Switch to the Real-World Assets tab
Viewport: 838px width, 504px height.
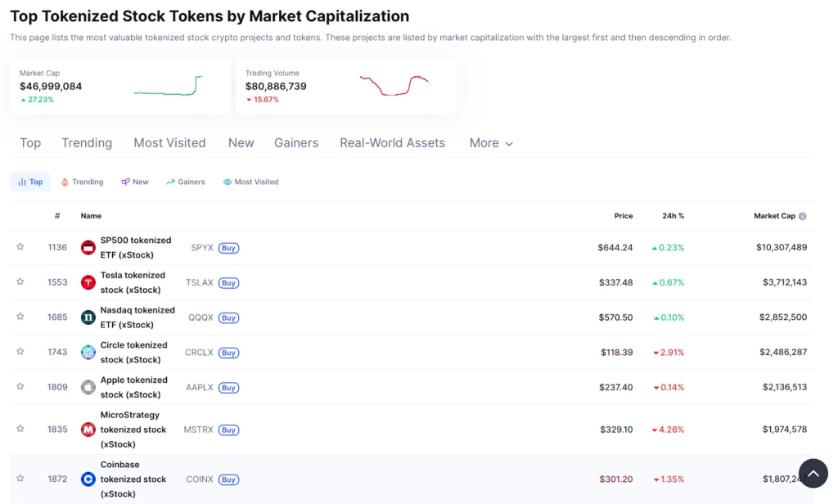392,143
